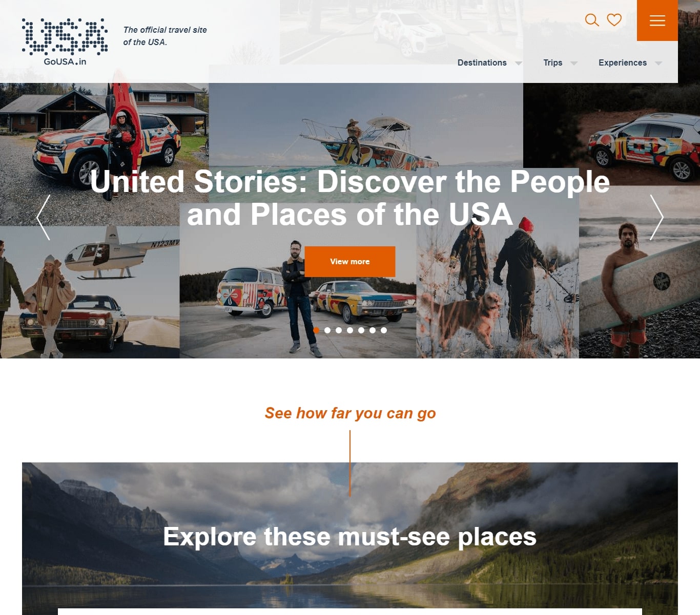Expand the Trips dropdown arrow
The width and height of the screenshot is (700, 615).
coord(574,63)
